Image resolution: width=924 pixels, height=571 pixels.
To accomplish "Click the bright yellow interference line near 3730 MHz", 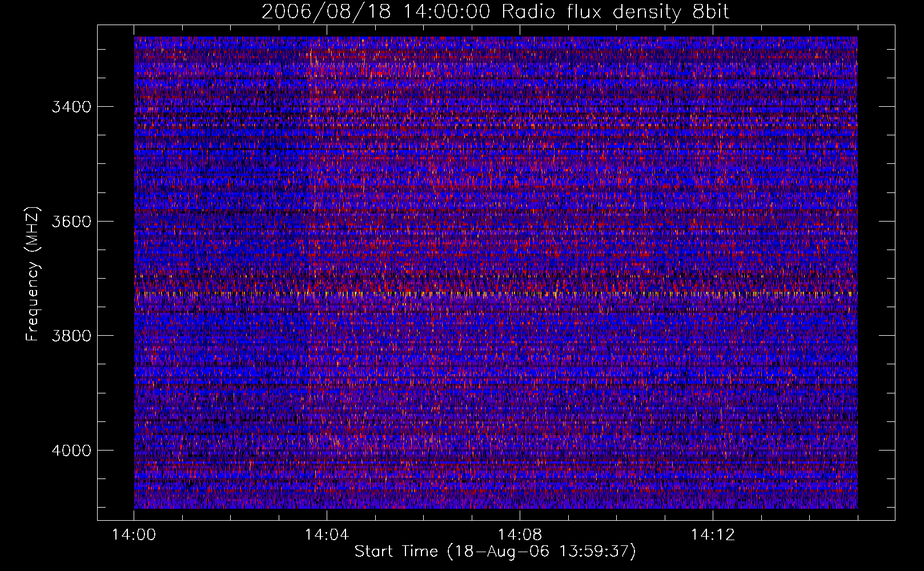I will pos(496,294).
